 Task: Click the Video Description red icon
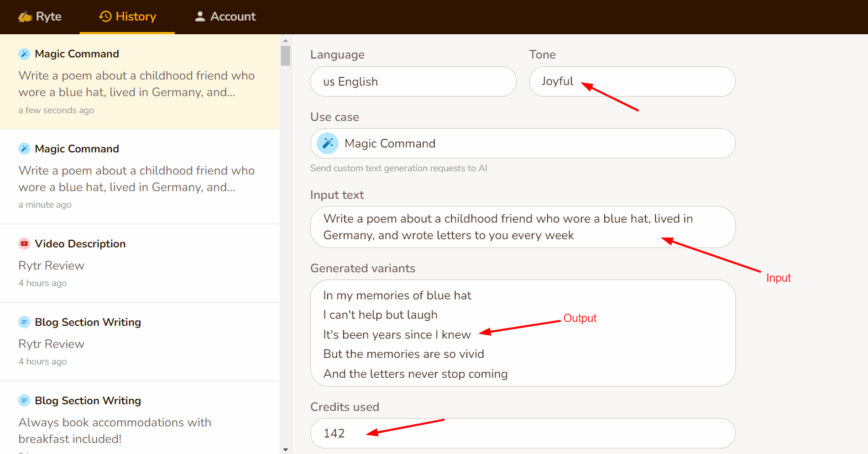tap(24, 244)
